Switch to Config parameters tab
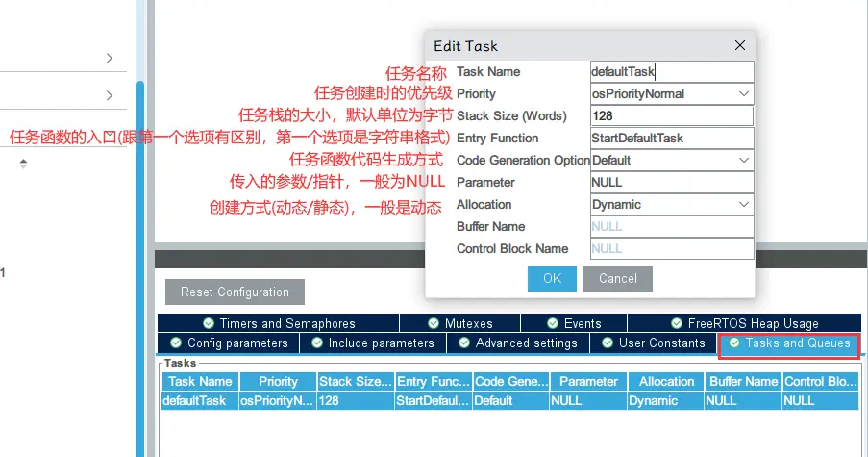 coord(229,343)
